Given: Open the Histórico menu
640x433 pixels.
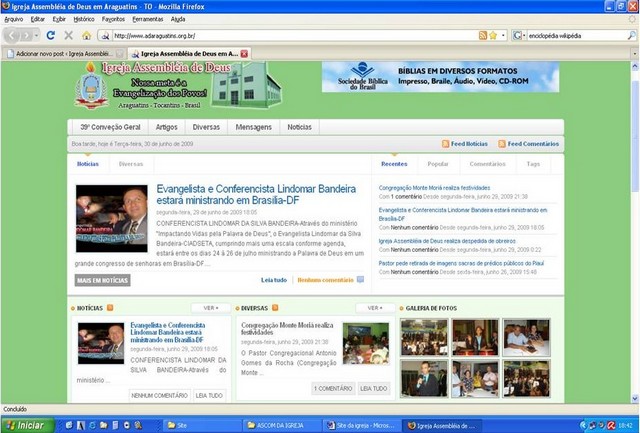Looking at the screenshot, I should tap(84, 19).
